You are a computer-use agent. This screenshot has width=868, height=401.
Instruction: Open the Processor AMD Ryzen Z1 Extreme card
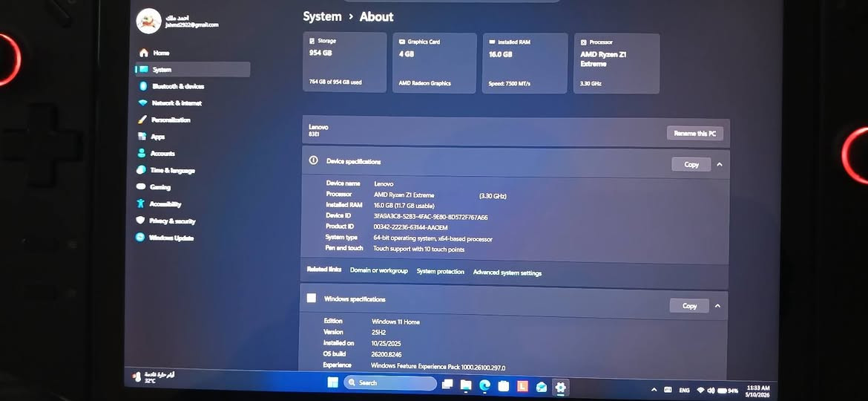617,64
